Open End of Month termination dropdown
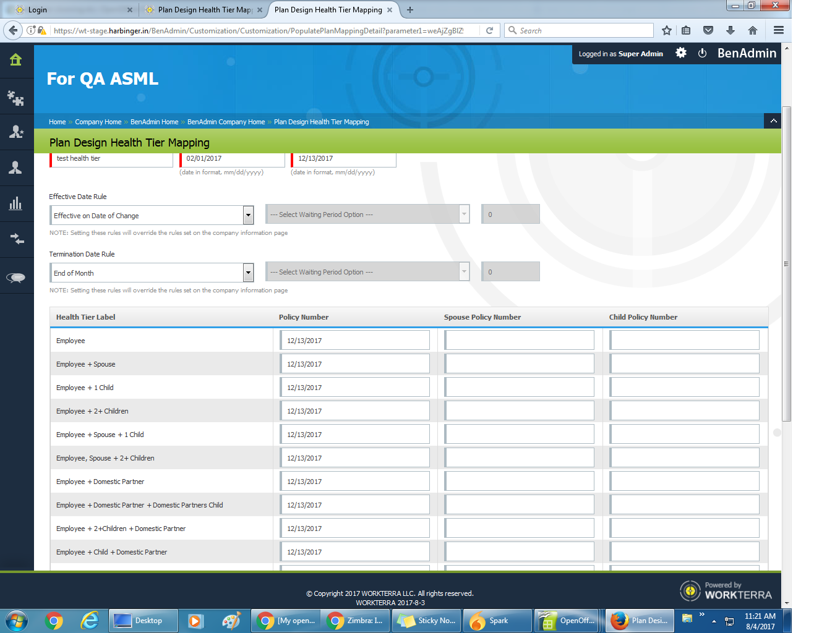 152,273
